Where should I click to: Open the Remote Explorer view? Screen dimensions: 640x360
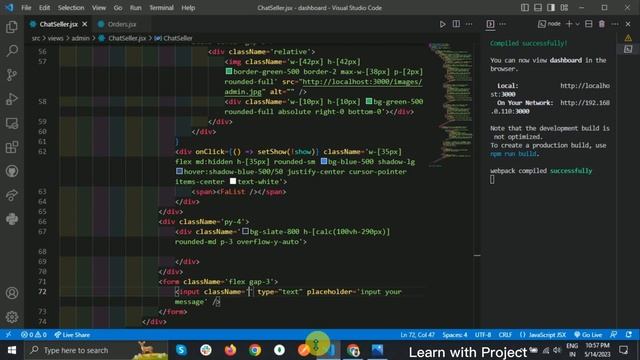pyautogui.click(x=12, y=123)
